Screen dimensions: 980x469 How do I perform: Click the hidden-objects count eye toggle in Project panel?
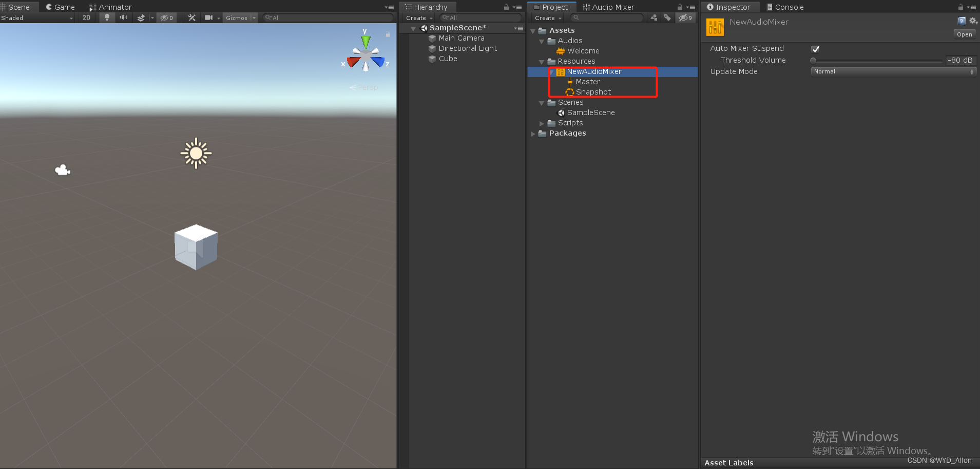(685, 17)
